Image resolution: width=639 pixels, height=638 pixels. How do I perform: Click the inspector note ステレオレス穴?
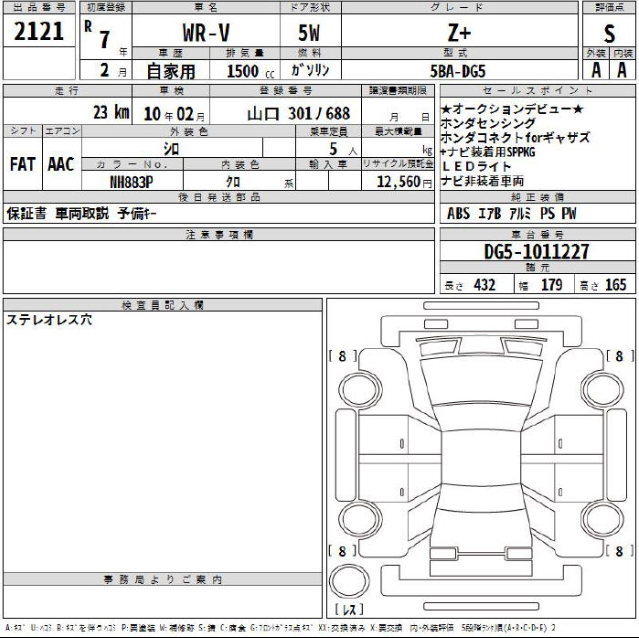pyautogui.click(x=49, y=320)
